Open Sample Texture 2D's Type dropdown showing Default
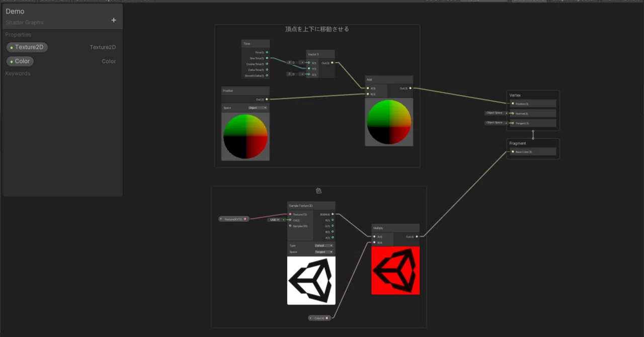 point(324,245)
